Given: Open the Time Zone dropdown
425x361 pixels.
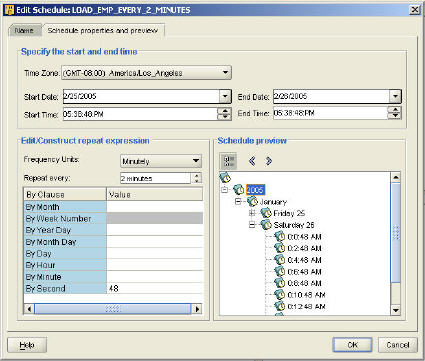Looking at the screenshot, I should 146,73.
